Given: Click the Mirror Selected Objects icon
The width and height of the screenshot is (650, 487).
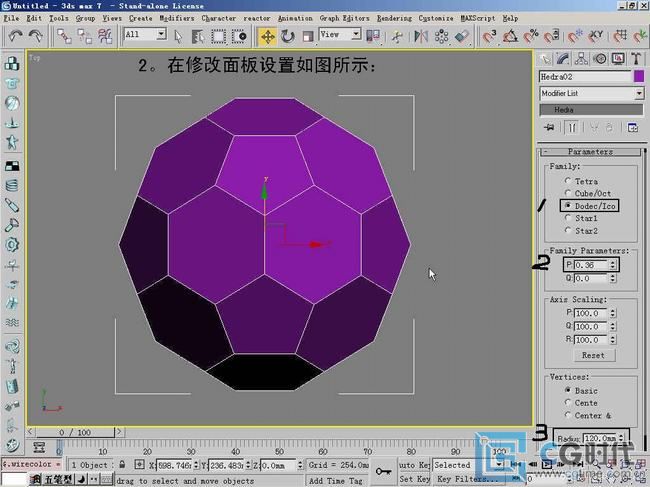Looking at the screenshot, I should pos(421,36).
